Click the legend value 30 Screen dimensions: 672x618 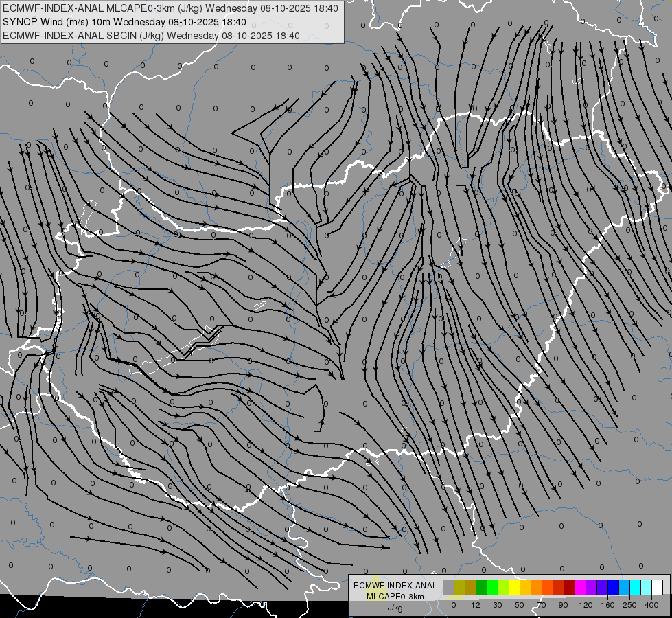coord(498,605)
